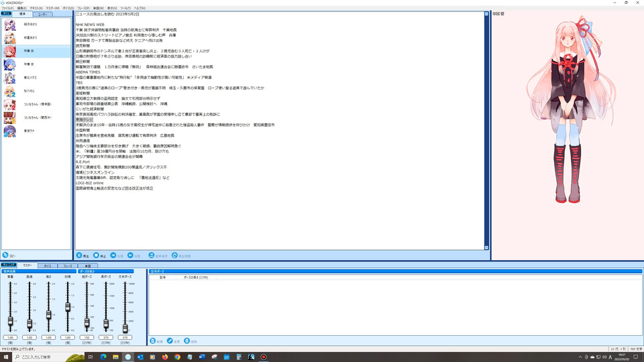Click the 話速 speed slider handle
The height and width of the screenshot is (362, 644).
click(x=29, y=324)
